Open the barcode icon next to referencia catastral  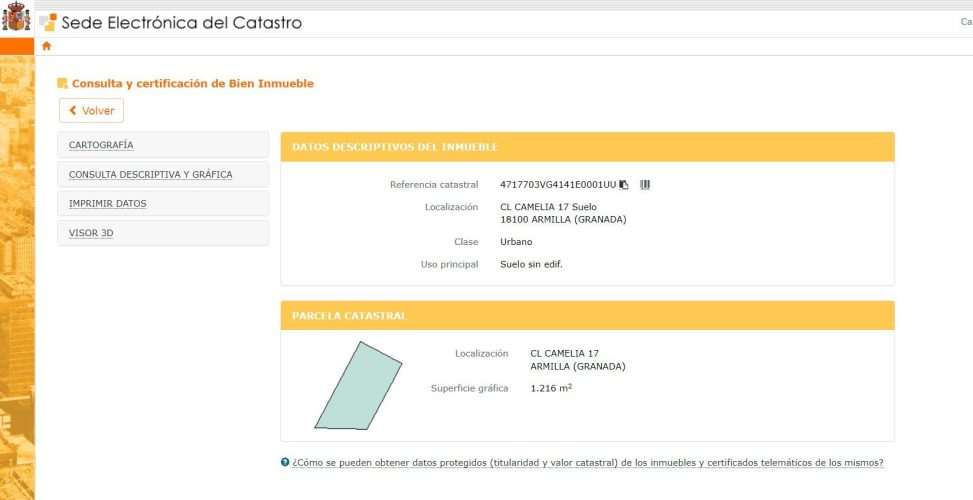click(x=645, y=185)
